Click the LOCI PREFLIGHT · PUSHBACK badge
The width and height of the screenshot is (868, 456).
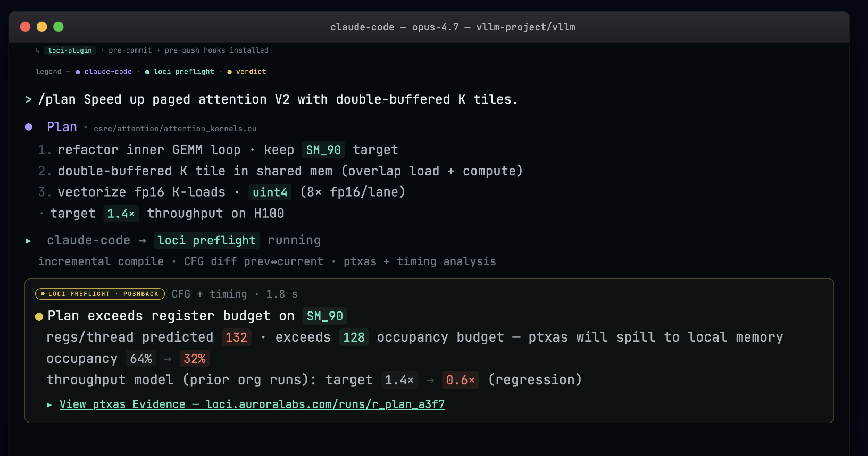(100, 294)
